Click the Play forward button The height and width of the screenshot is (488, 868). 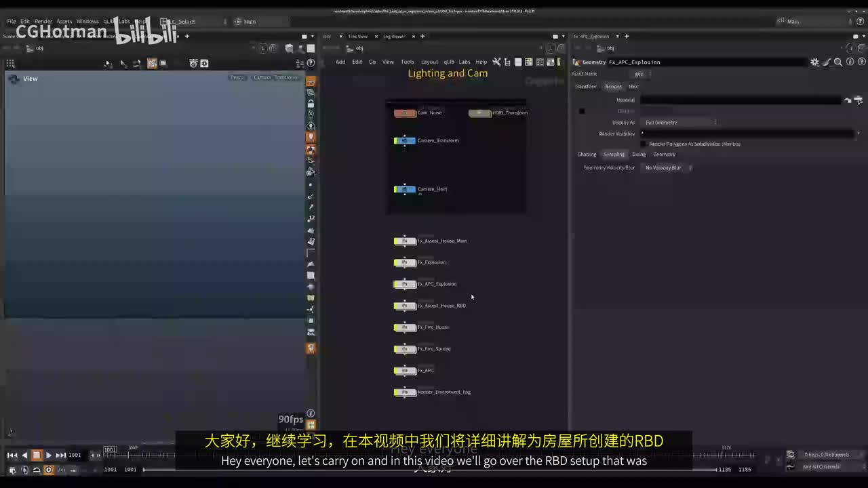pyautogui.click(x=48, y=455)
